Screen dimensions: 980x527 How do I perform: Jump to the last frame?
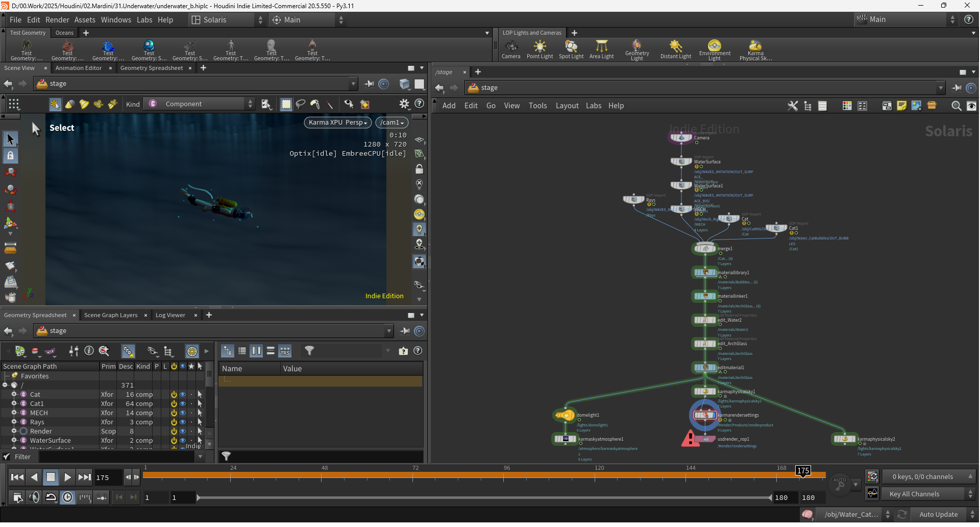[84, 477]
